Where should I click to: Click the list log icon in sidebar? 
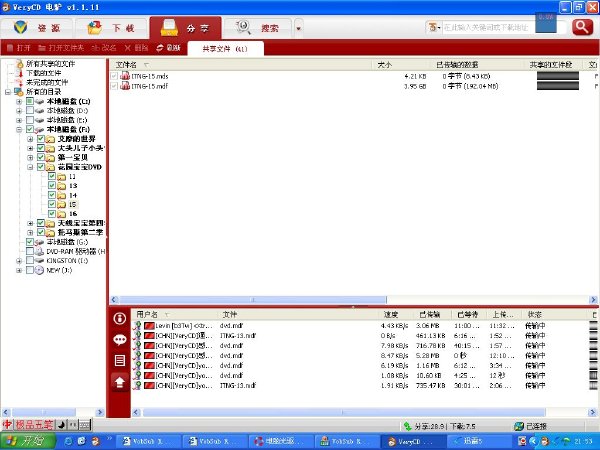119,360
